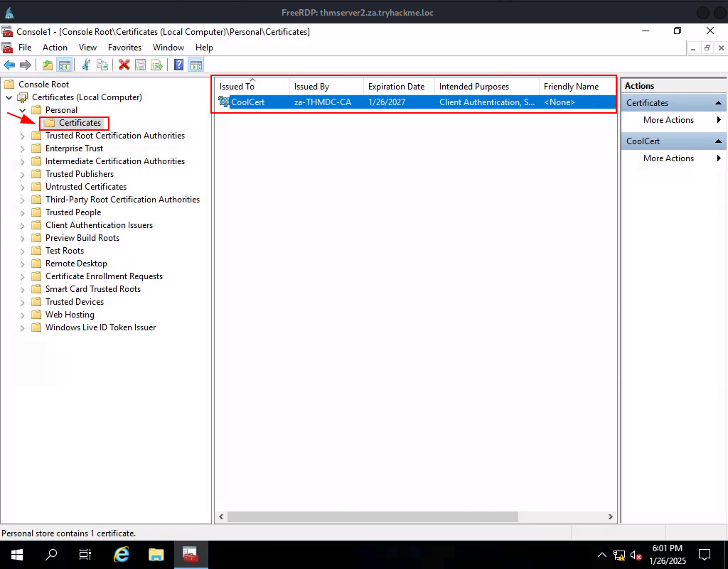
Task: Click the horizontal scrollbar thumb in the list
Action: click(x=373, y=516)
